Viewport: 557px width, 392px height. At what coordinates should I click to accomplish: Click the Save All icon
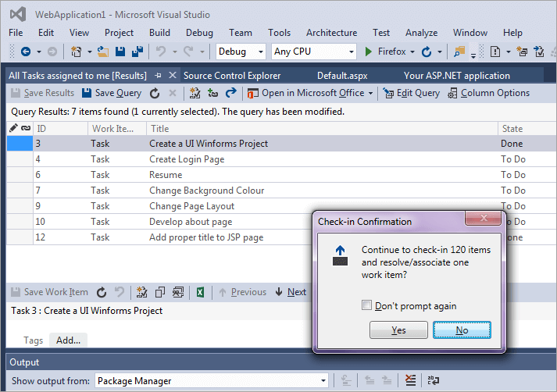click(137, 52)
